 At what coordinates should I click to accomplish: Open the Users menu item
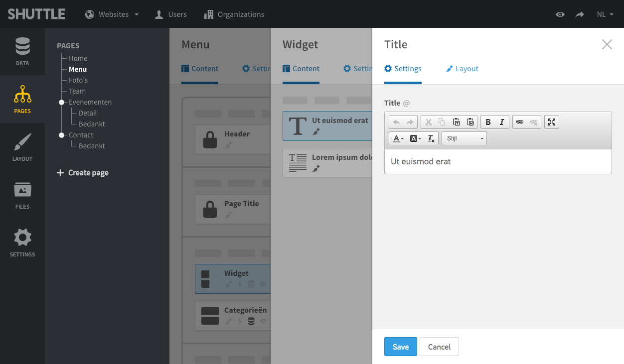[171, 14]
